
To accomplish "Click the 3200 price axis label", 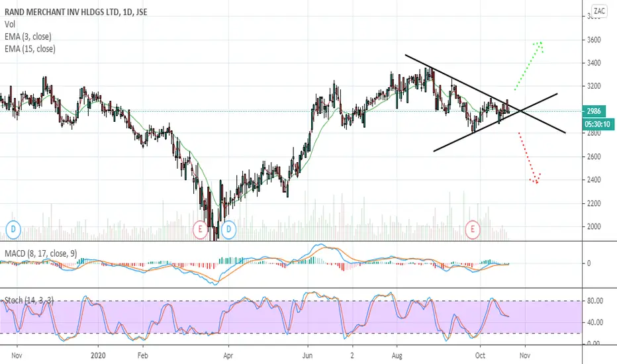I will click(594, 86).
